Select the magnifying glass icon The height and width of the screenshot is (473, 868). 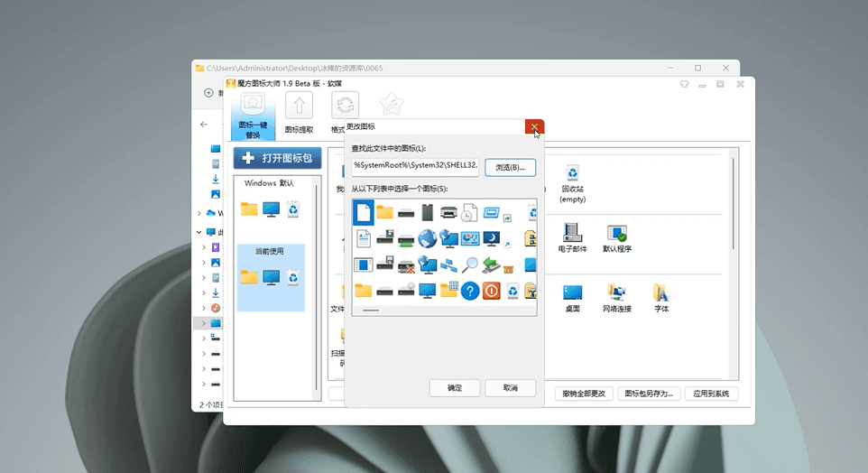[x=469, y=264]
